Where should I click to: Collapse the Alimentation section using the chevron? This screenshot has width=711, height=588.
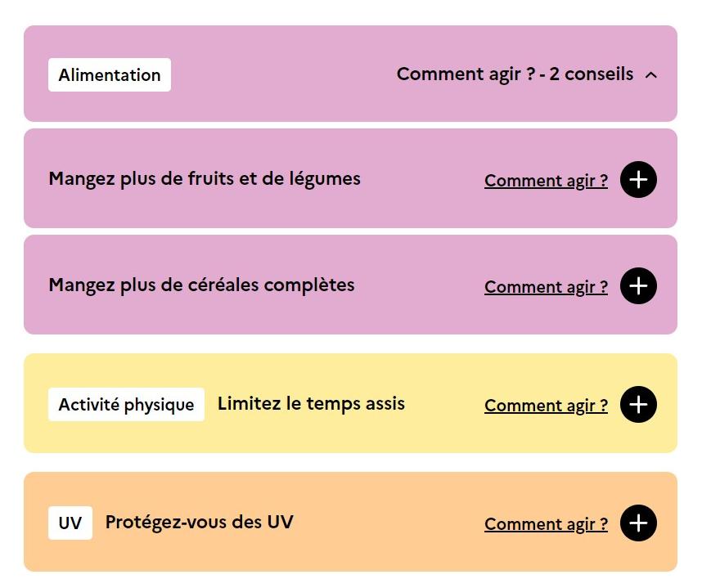651,75
